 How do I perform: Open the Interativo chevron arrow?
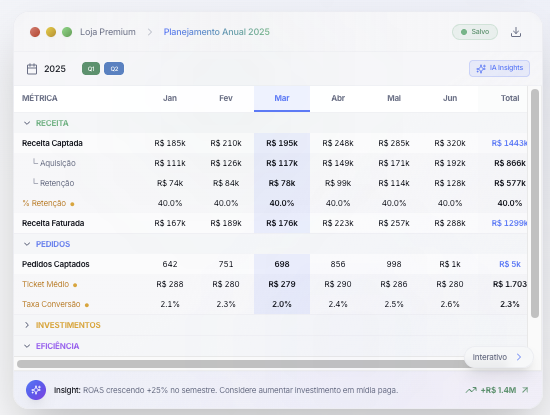[x=519, y=357]
